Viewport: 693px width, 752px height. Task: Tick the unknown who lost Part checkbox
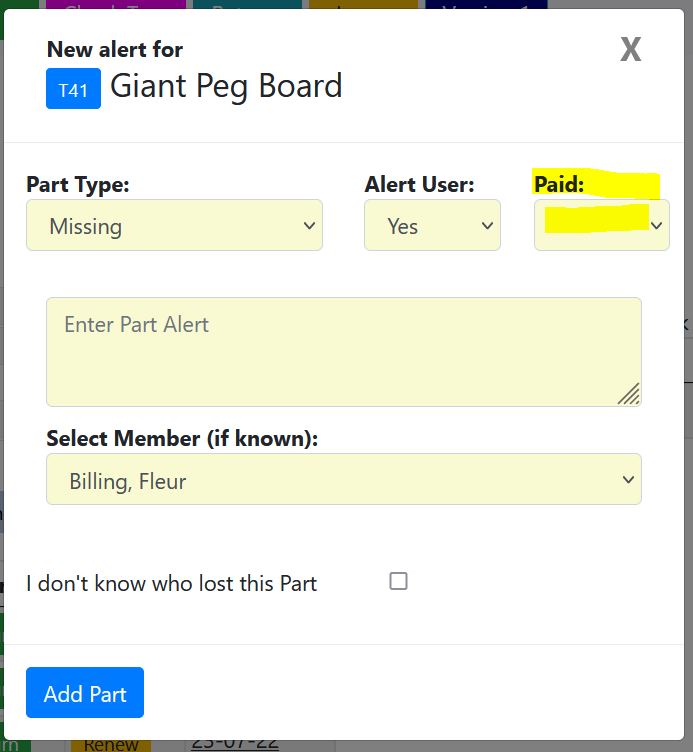coord(398,581)
